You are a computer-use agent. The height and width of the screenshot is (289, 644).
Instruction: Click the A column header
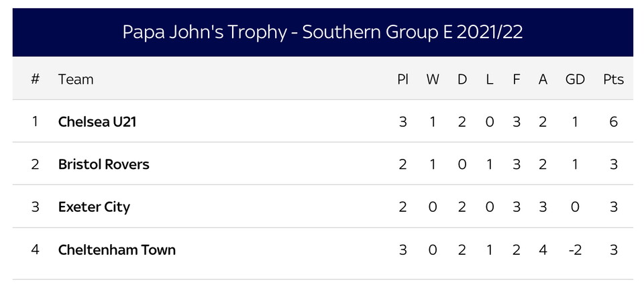[543, 79]
